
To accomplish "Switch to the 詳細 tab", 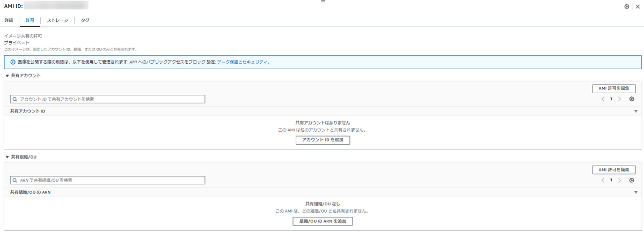I will (9, 20).
